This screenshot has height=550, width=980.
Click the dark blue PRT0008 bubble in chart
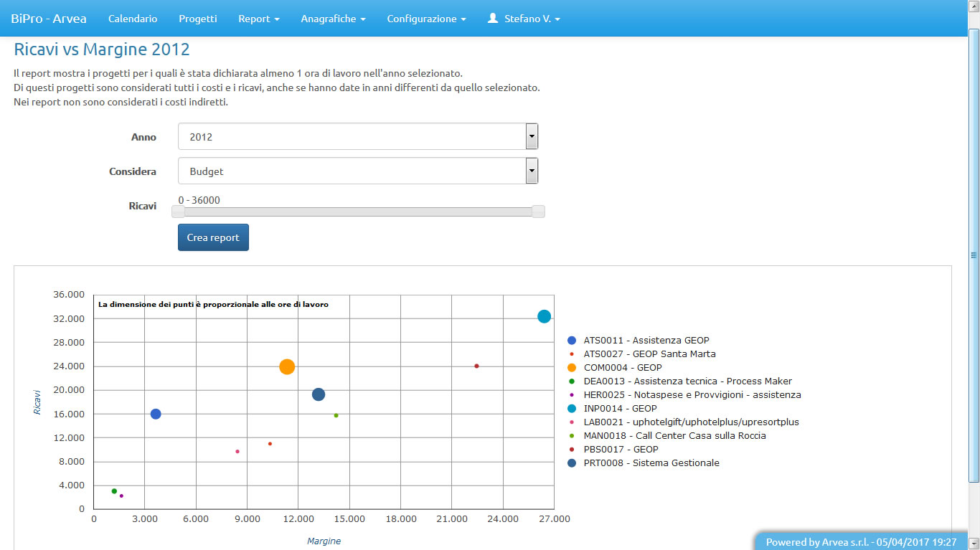pos(319,394)
